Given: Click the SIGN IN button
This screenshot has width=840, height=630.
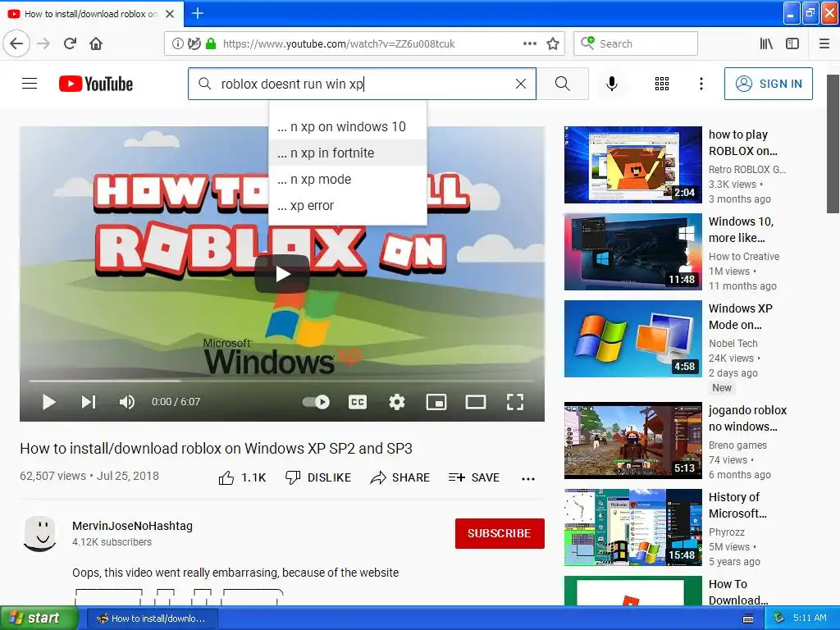Looking at the screenshot, I should point(768,84).
